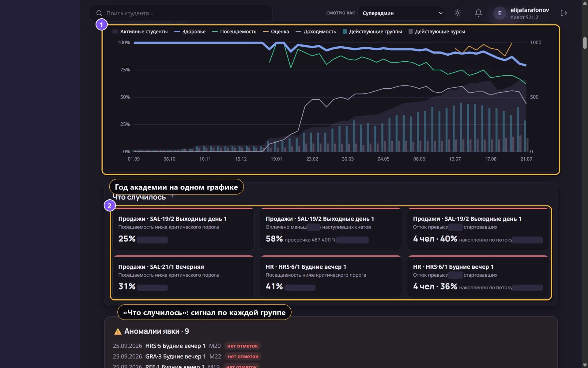Click GRA-3 Будние вечер 1 anomaly row
The width and height of the screenshot is (588, 368).
(x=187, y=356)
